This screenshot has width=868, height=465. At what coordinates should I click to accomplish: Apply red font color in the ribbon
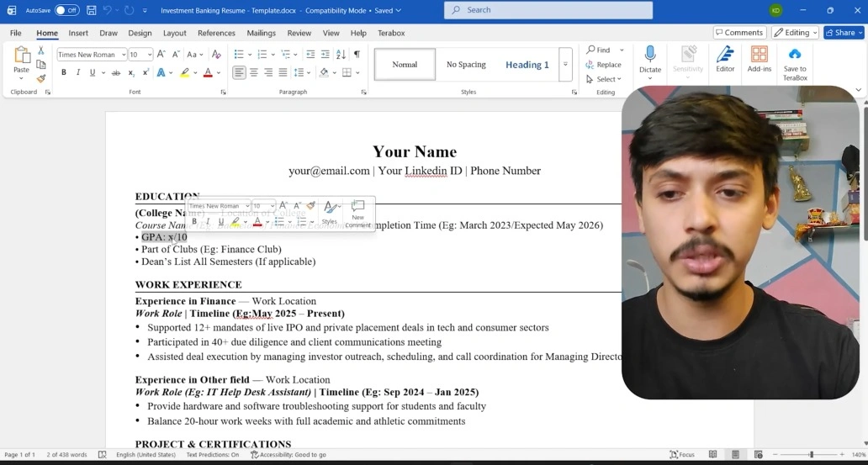[x=208, y=72]
